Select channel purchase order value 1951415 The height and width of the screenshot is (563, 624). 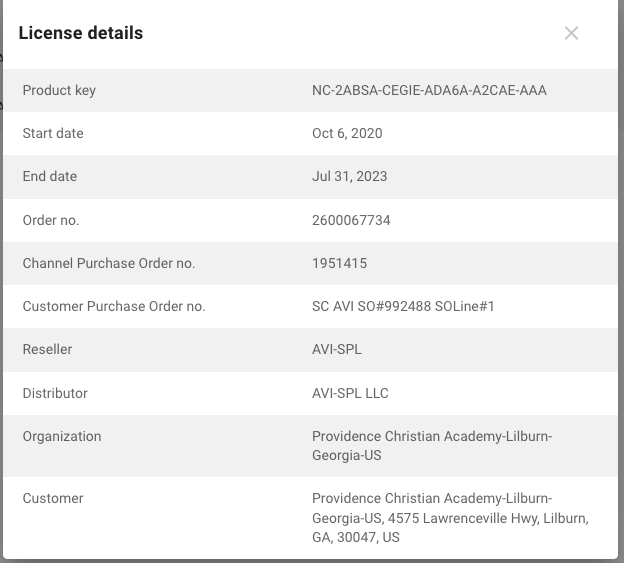pyautogui.click(x=339, y=263)
